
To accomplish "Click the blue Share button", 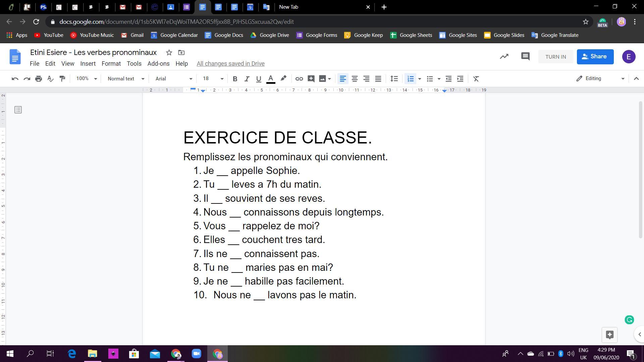I will pyautogui.click(x=595, y=57).
